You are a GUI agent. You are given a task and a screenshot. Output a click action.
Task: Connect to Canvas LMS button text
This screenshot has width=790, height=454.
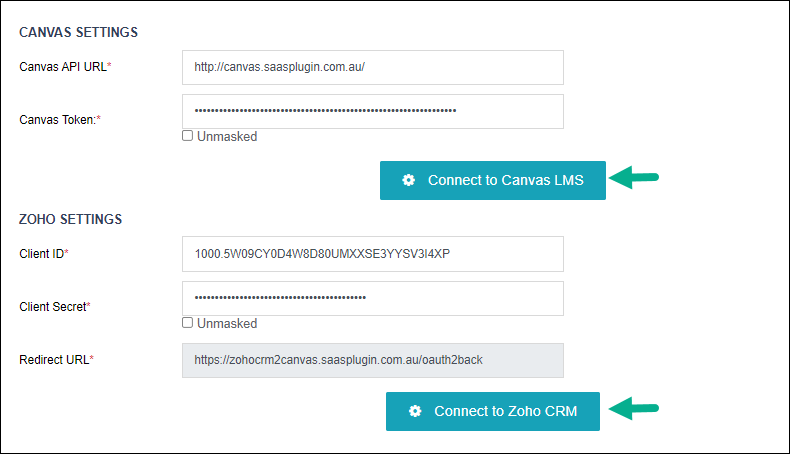point(506,180)
